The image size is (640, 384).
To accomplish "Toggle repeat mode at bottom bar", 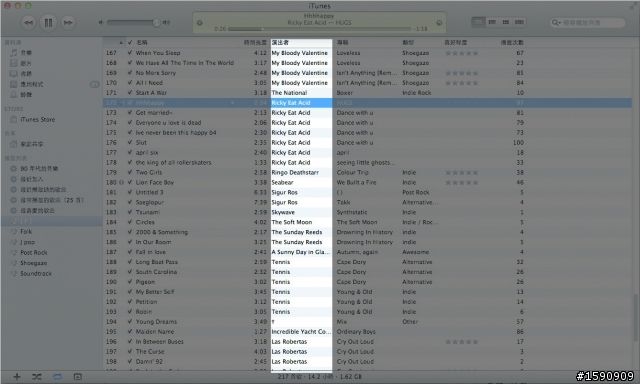I will pos(57,377).
